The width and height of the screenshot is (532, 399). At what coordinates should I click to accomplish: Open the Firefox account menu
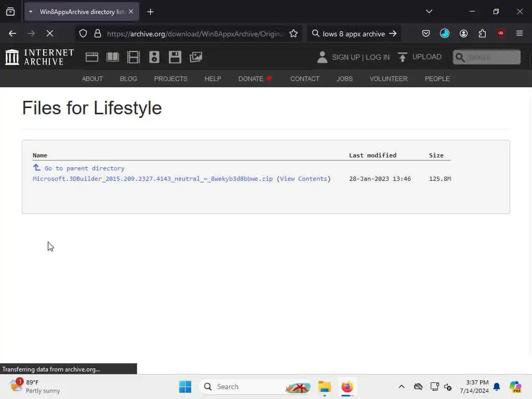tap(463, 34)
